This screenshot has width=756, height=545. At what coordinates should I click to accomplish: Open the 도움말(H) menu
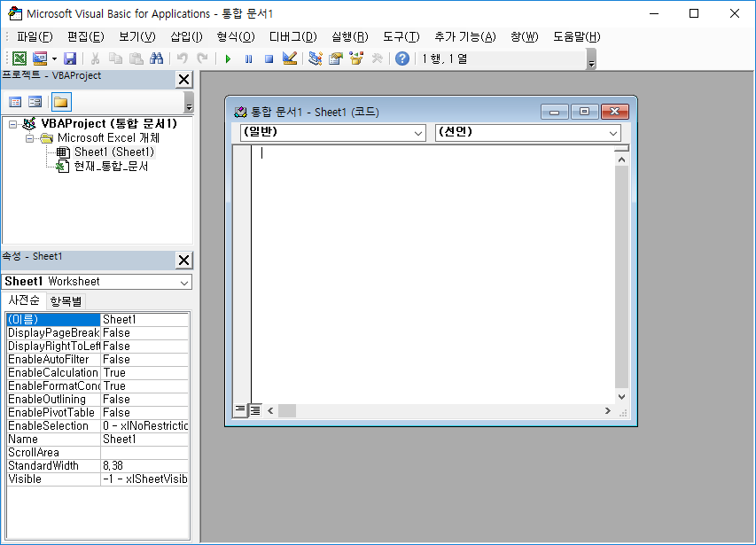click(577, 36)
